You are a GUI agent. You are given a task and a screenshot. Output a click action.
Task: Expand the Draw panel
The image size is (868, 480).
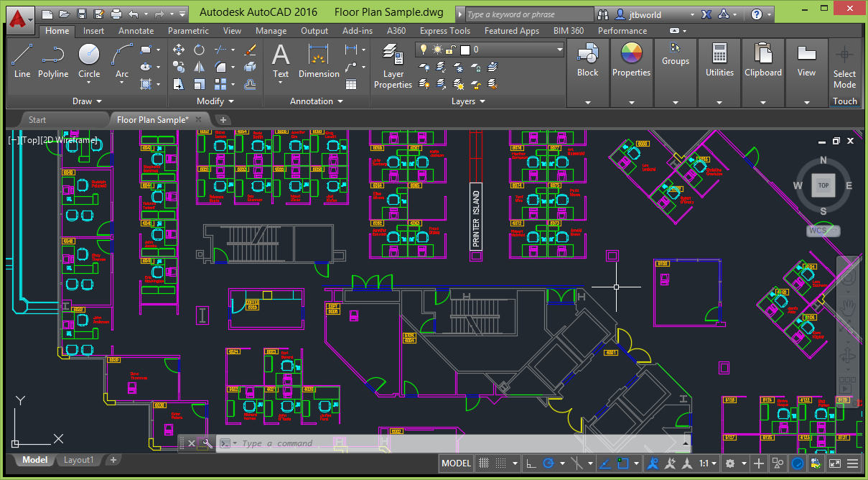86,101
